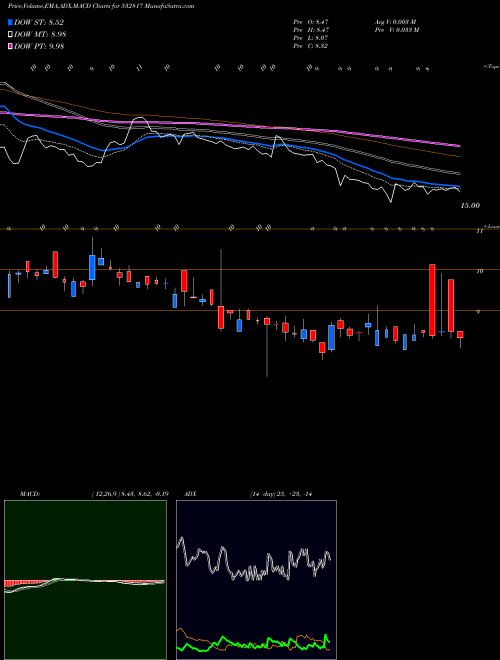Click the tallest red candlestick near the right

coord(432,300)
